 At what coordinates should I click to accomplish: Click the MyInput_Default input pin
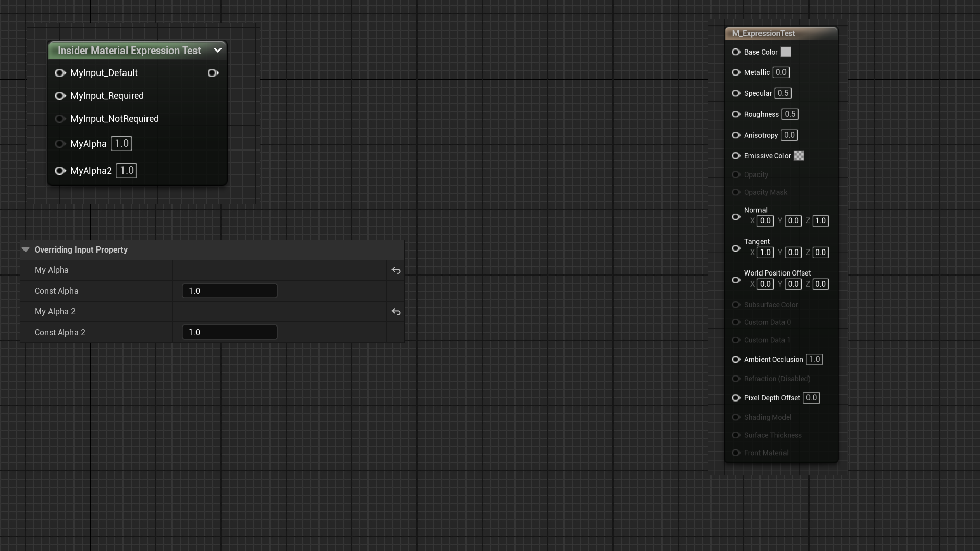click(60, 73)
